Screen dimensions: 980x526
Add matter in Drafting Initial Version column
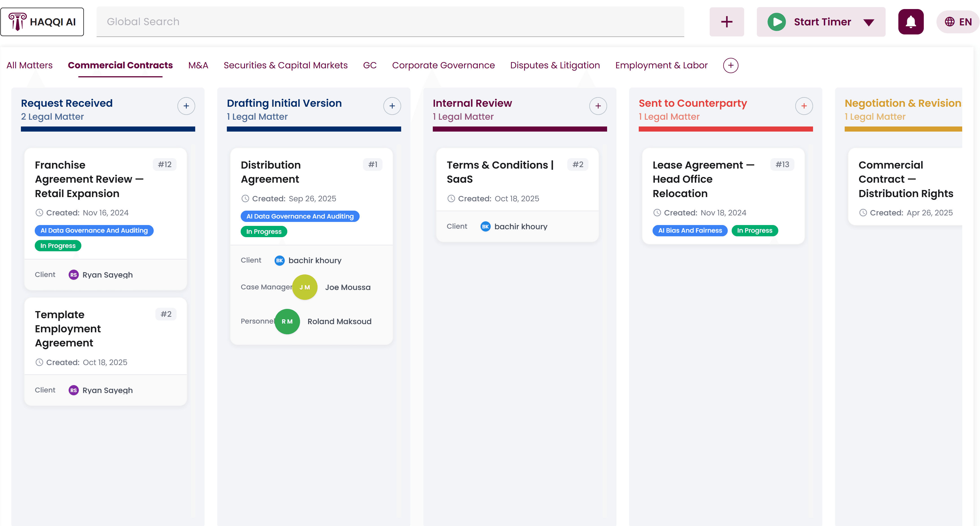(392, 106)
